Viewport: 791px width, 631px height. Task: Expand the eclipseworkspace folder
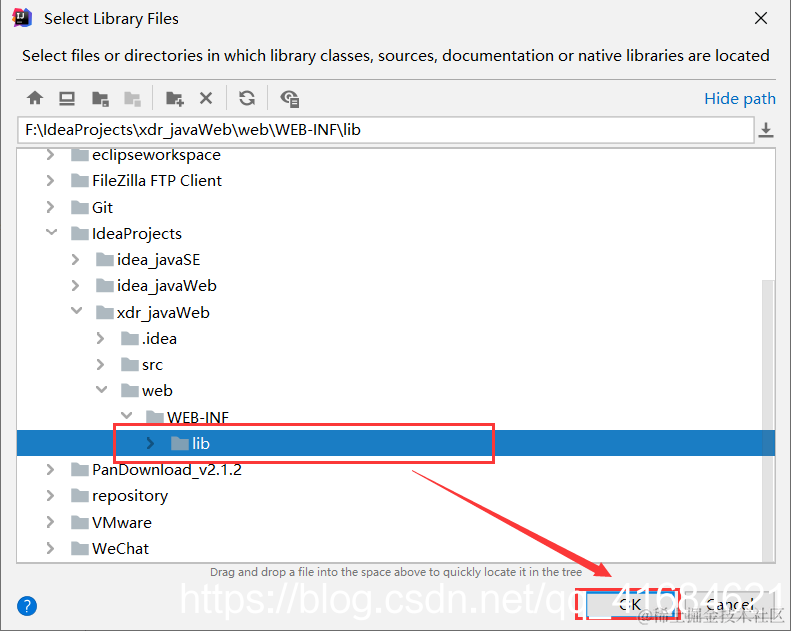[50, 154]
